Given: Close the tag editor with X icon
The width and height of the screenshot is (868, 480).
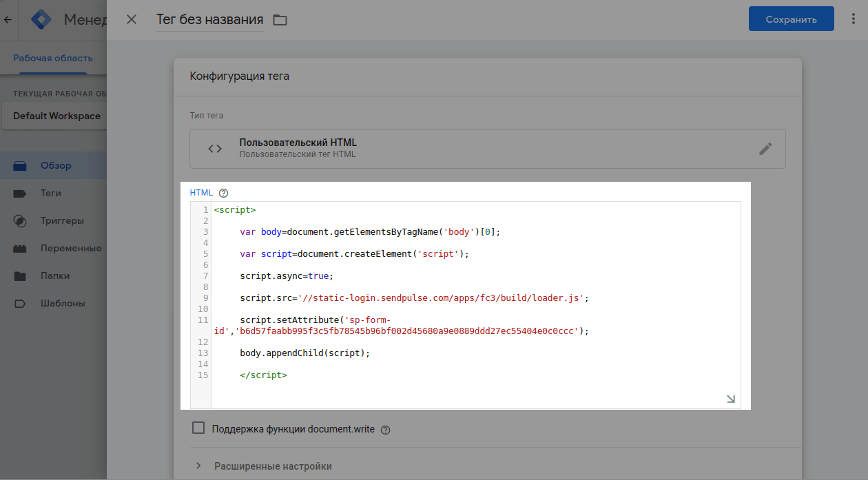Looking at the screenshot, I should click(132, 19).
